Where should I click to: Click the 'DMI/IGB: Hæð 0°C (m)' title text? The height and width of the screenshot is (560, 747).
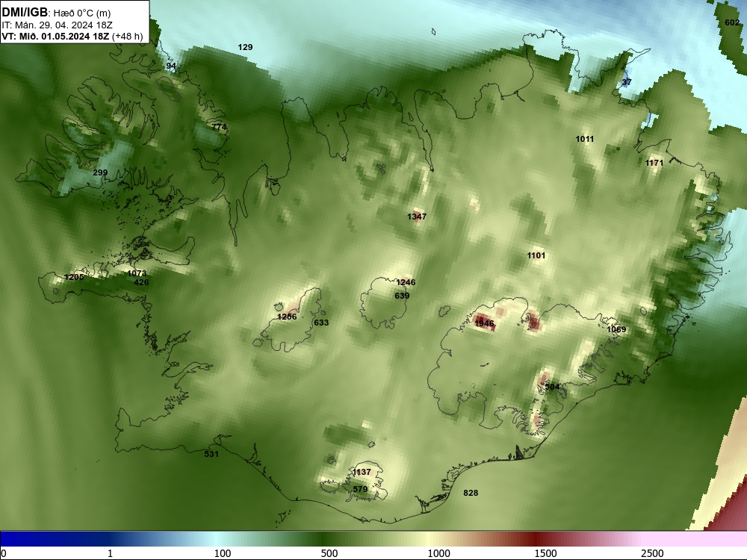(56, 13)
